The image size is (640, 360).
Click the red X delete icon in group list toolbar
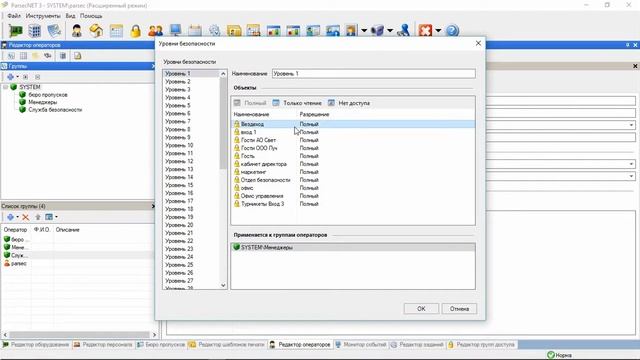click(25, 217)
